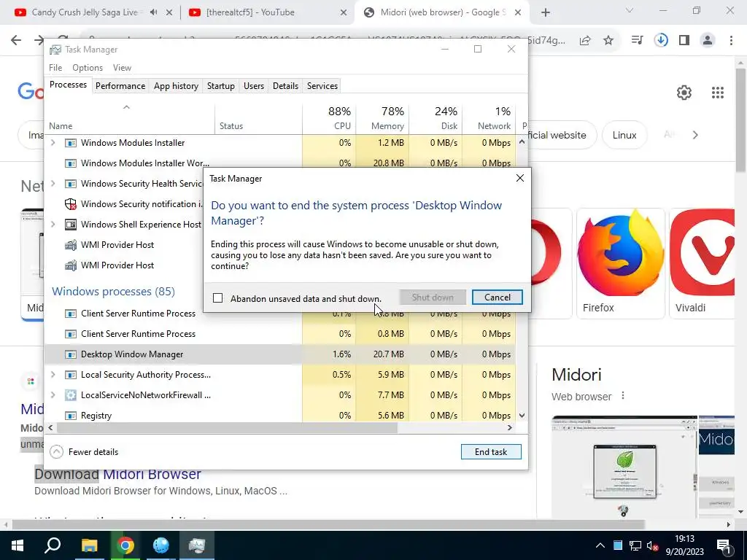
Task: Open Download Midori Browser link
Action: [117, 474]
